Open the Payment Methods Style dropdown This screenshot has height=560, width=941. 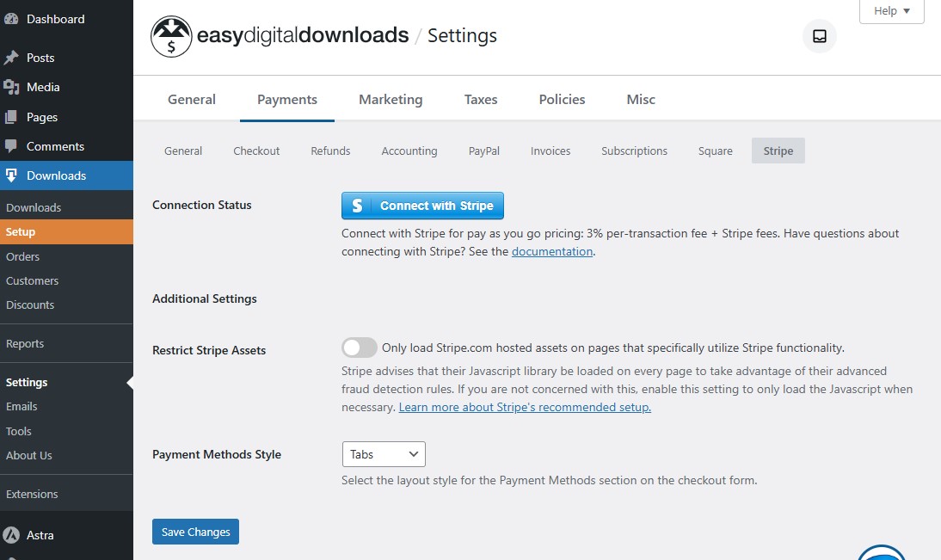tap(384, 454)
